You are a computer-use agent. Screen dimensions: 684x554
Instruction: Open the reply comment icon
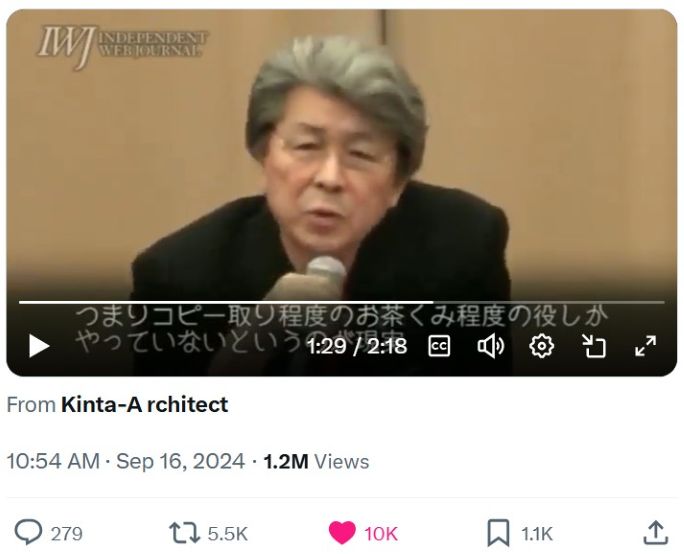(28, 533)
